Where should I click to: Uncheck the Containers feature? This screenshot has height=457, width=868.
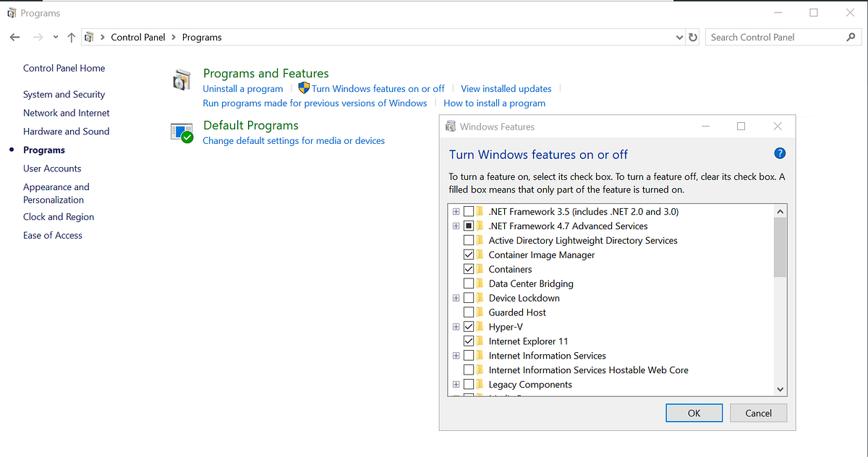click(467, 268)
